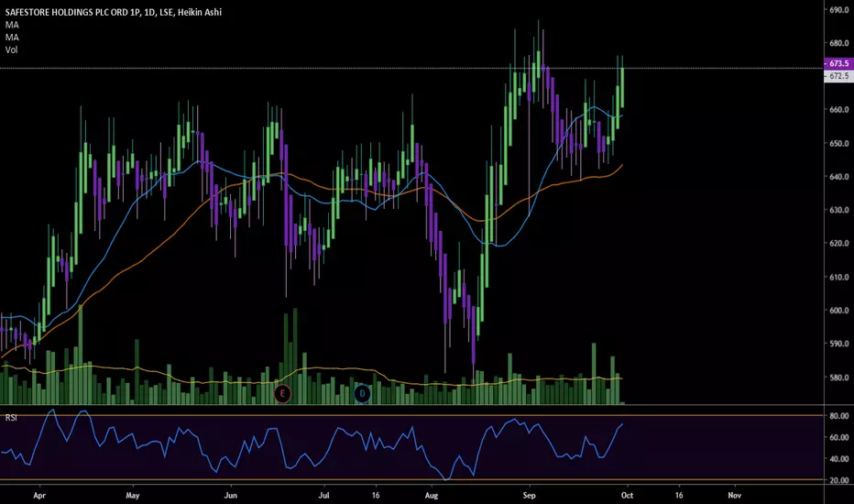Screen dimensions: 854x504
Task: Click the Jul date label
Action: 324,495
